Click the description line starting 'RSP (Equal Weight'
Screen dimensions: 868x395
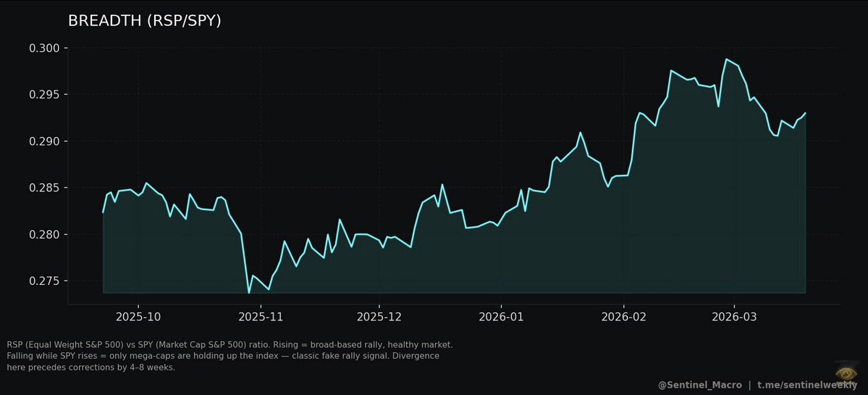pyautogui.click(x=229, y=344)
